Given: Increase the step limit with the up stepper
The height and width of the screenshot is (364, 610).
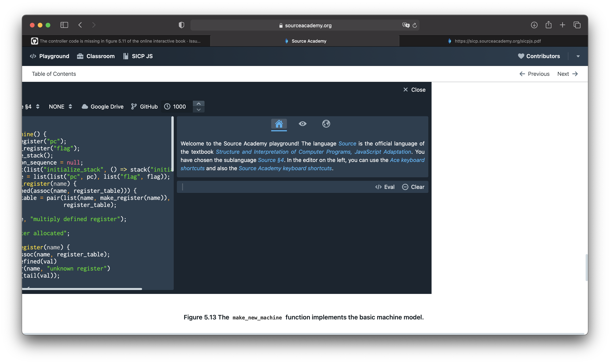Looking at the screenshot, I should point(199,103).
